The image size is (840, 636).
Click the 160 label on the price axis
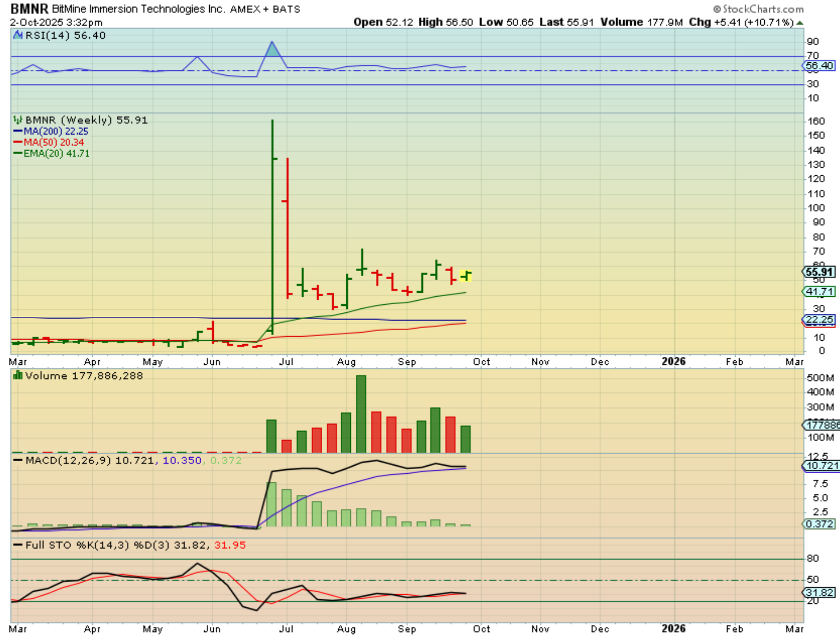(816, 121)
